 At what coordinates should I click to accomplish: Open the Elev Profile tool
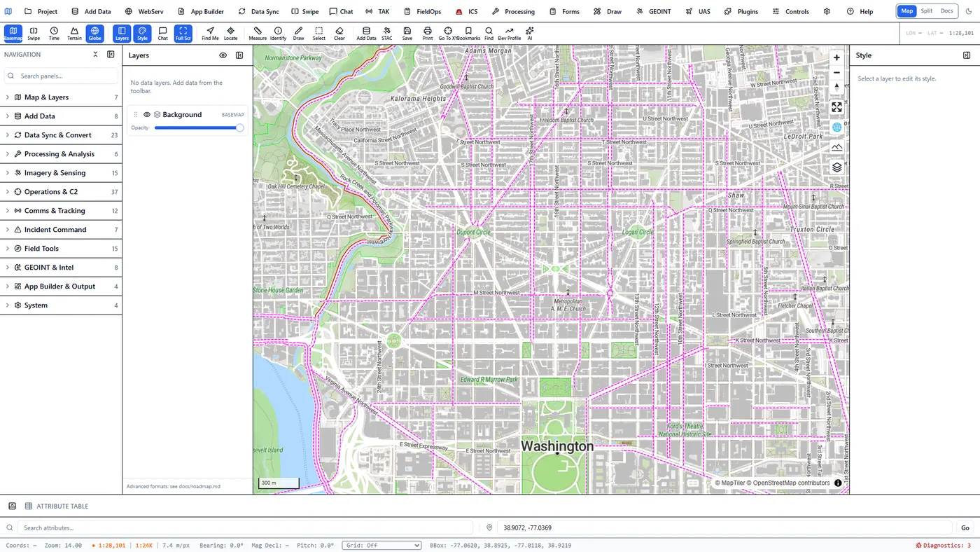pos(509,33)
